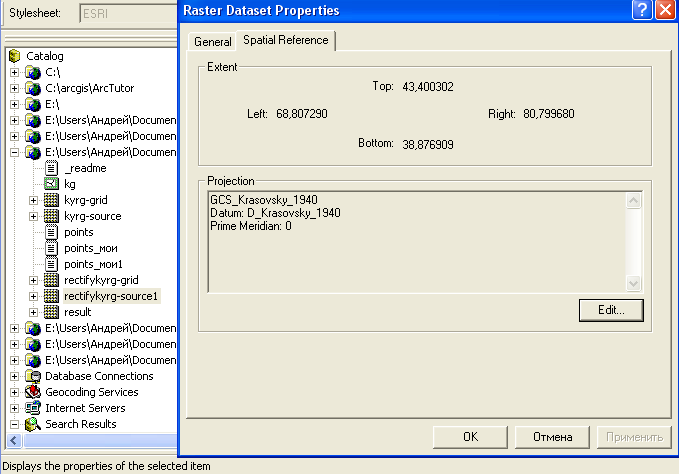Click the Bottom extent value 38,876909
Image resolution: width=679 pixels, height=474 pixels.
[x=428, y=144]
